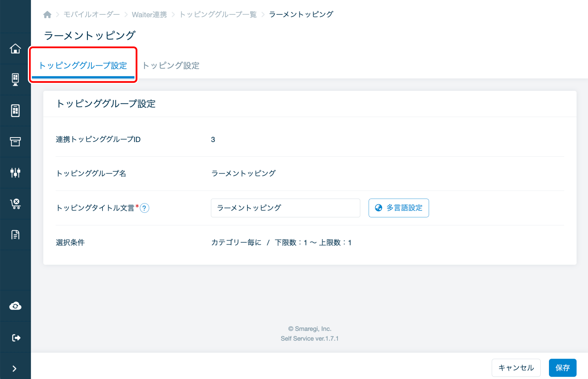This screenshot has width=588, height=379.
Task: Click the cart with X sidebar icon
Action: (x=15, y=204)
